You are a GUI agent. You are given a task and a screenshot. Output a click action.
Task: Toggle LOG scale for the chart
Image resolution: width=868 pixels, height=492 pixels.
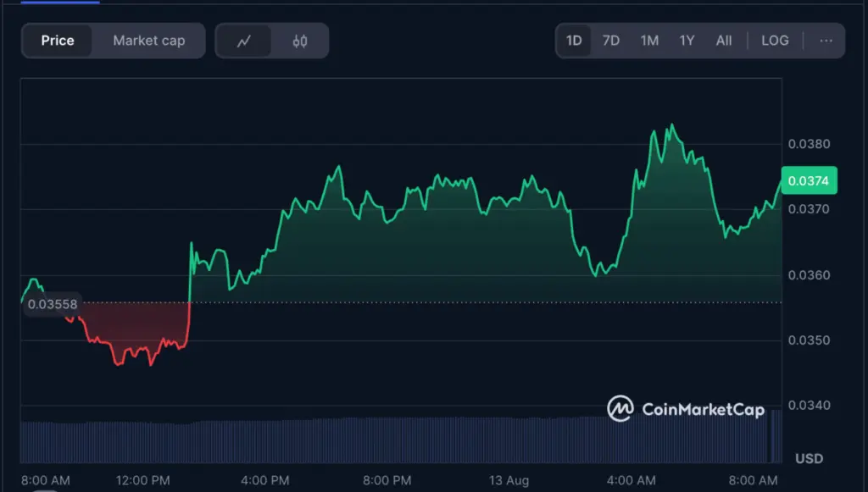[774, 40]
